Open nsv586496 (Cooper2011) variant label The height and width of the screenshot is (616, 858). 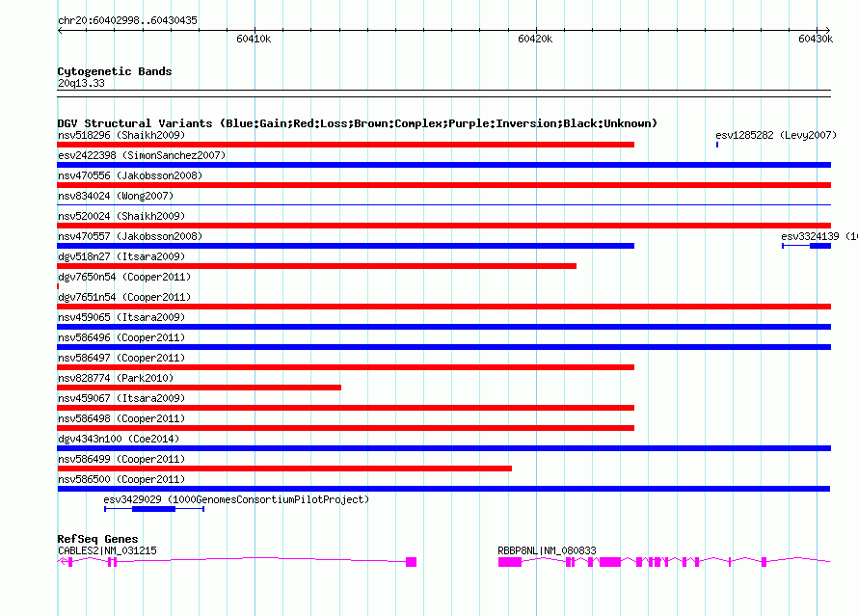[121, 337]
